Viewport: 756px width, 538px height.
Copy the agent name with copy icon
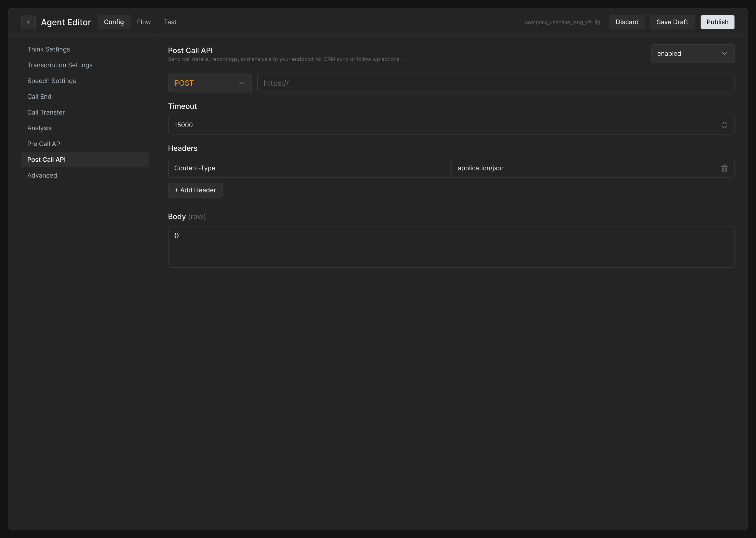click(x=597, y=22)
